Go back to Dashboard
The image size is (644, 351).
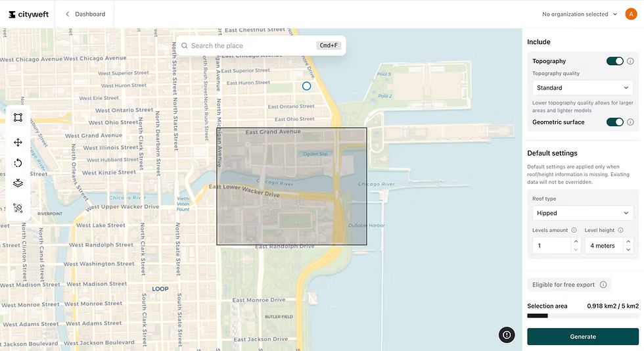coord(85,14)
